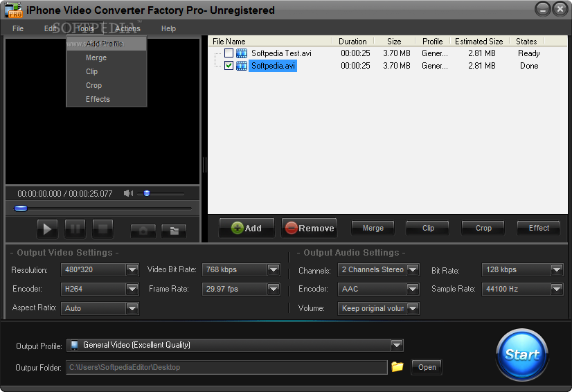Open the Volume dropdown
This screenshot has width=572, height=392.
pos(413,308)
